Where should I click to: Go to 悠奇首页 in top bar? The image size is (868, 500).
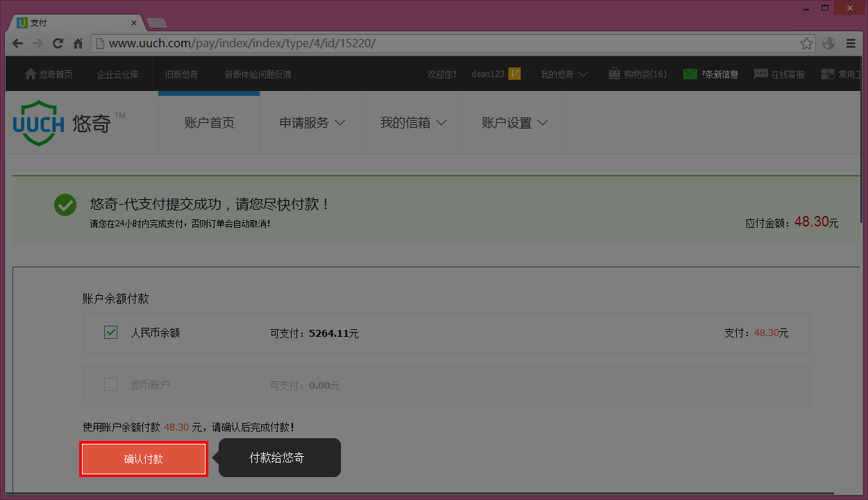49,74
